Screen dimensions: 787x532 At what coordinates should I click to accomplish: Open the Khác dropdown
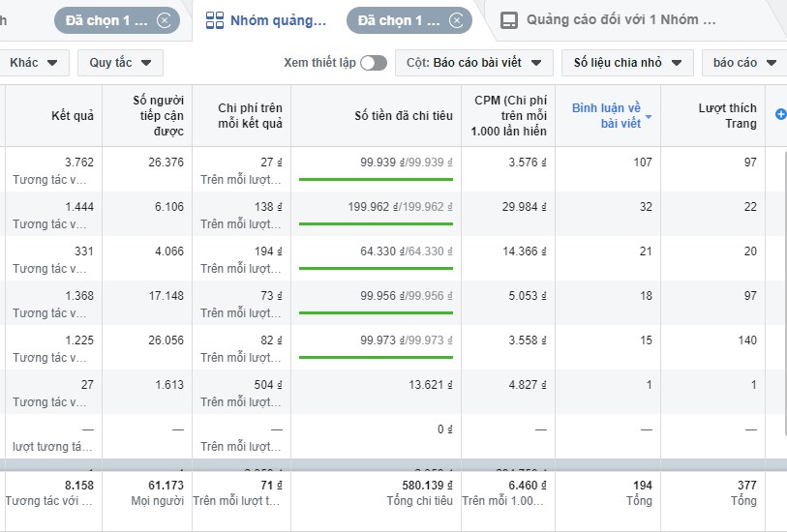pos(34,63)
